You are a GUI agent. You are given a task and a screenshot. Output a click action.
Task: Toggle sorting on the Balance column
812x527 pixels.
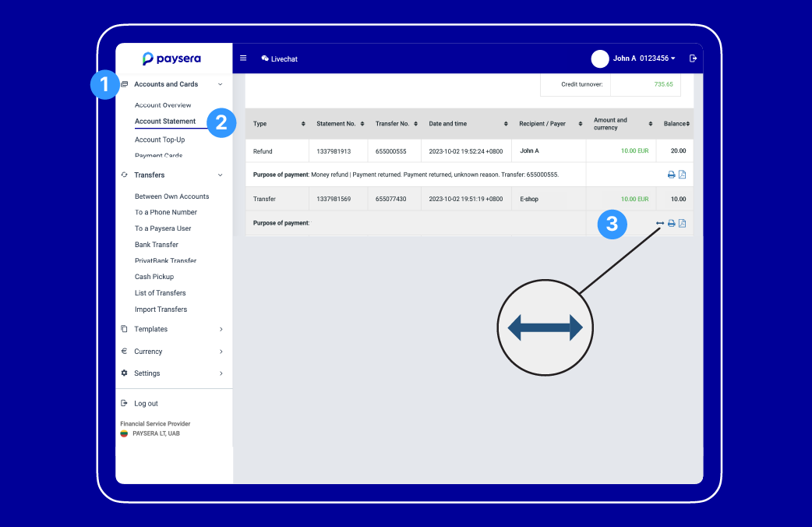(x=690, y=123)
